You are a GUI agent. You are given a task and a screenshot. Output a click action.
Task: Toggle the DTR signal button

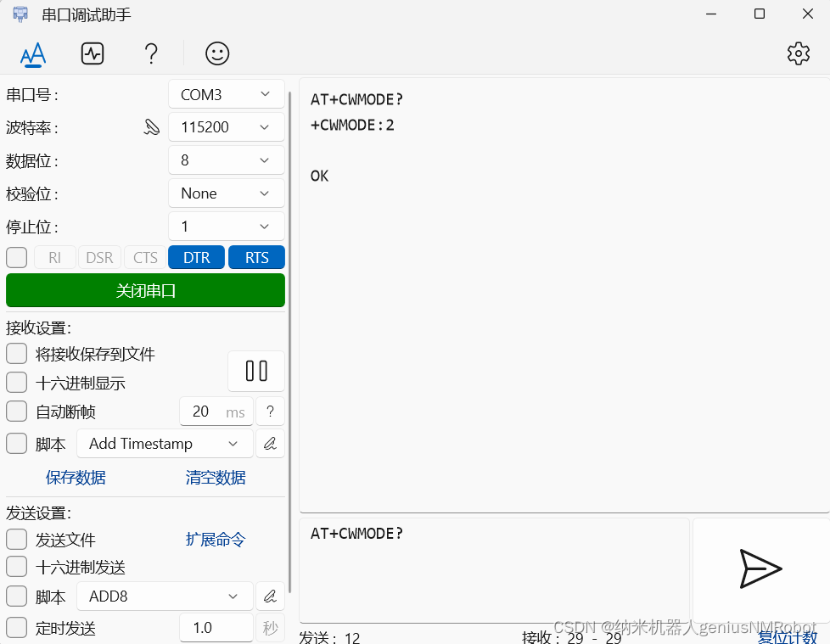196,258
